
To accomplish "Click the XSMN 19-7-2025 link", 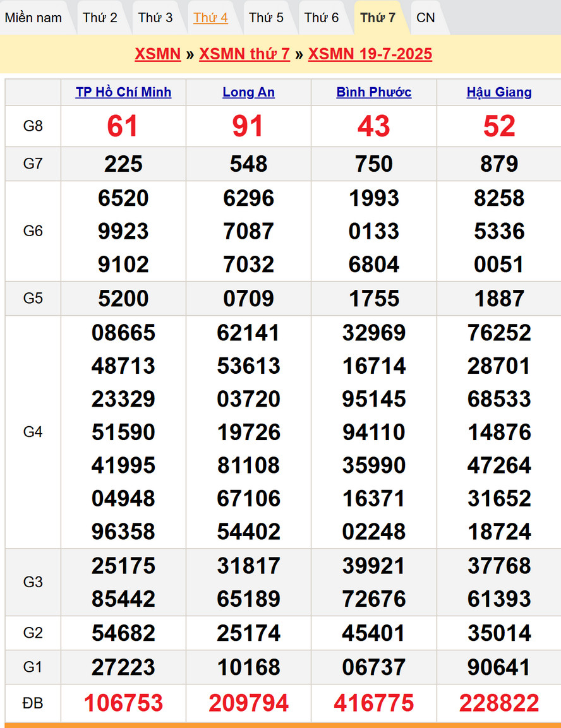I will pyautogui.click(x=370, y=54).
